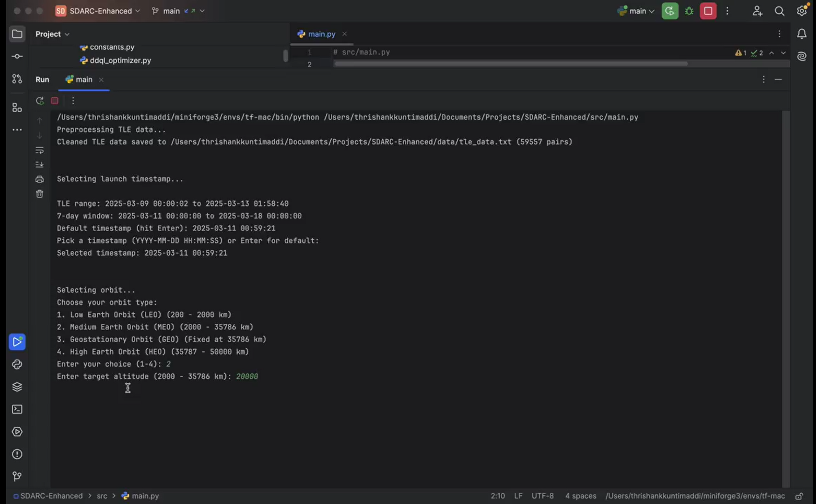Click the editor horizontal scrollbar
Image resolution: width=816 pixels, height=504 pixels.
511,64
